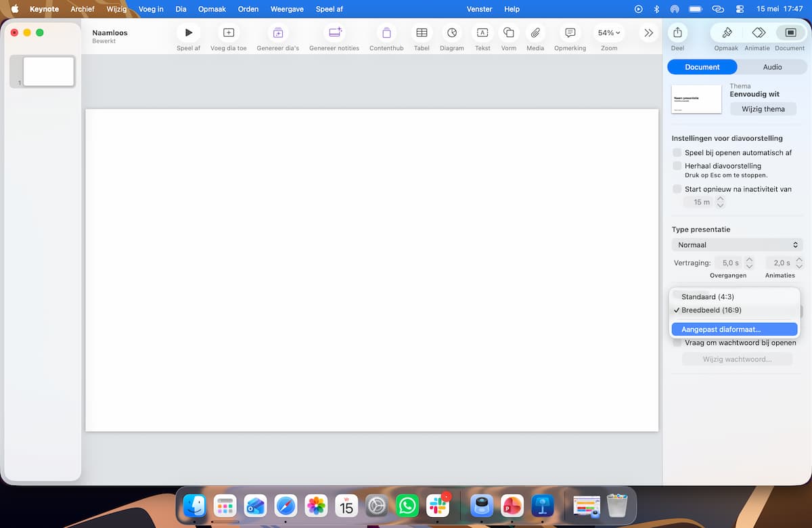Image resolution: width=812 pixels, height=528 pixels.
Task: Enable Herhaal diavoorstelling checkbox
Action: (x=677, y=166)
